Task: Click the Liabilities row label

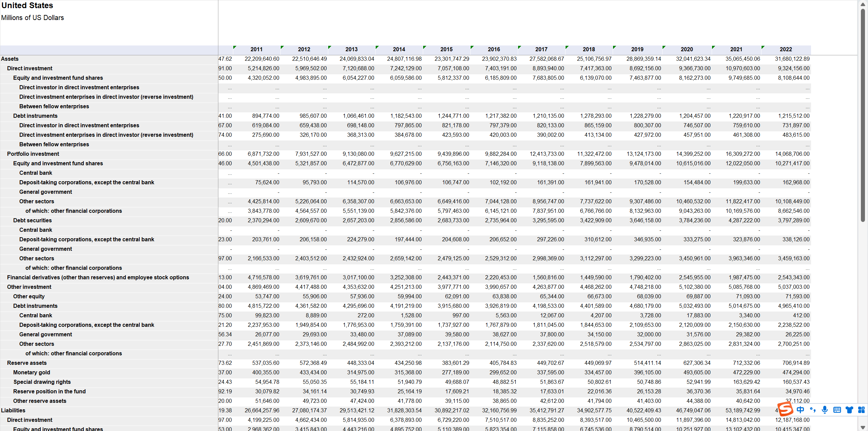Action: pyautogui.click(x=13, y=411)
